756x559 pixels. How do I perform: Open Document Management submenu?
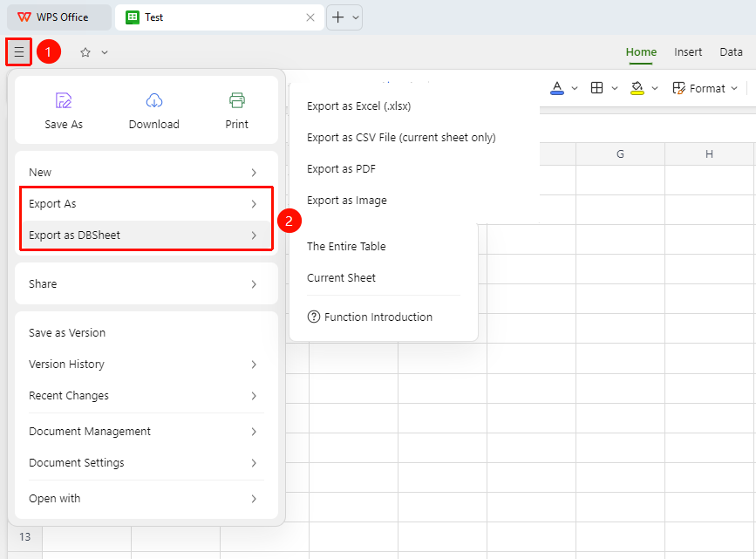click(x=146, y=431)
